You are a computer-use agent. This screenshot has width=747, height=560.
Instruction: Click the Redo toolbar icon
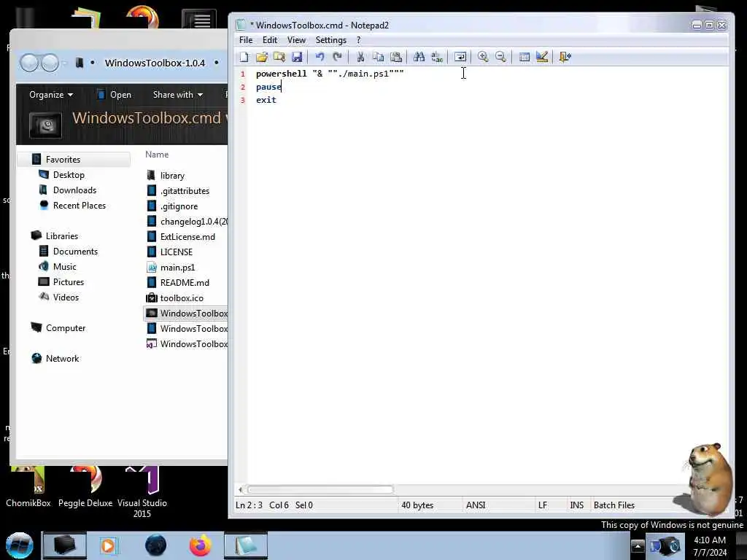point(337,57)
